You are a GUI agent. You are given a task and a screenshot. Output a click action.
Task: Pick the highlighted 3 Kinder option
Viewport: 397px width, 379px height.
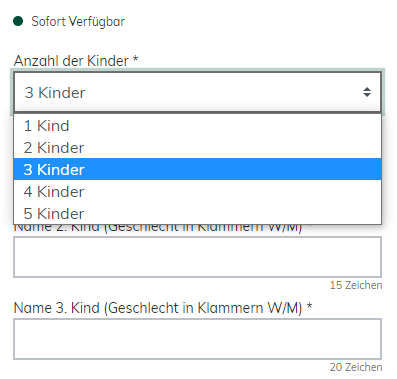pos(197,169)
